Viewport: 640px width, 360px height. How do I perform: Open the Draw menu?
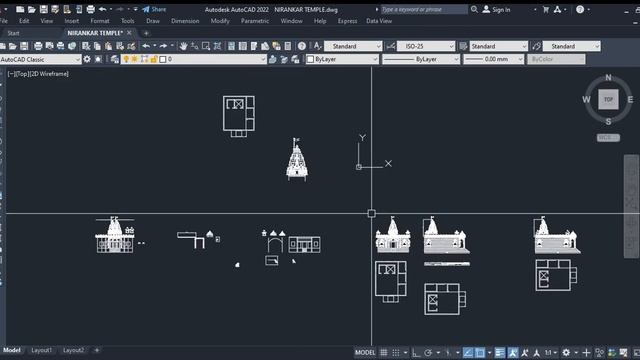click(x=153, y=21)
